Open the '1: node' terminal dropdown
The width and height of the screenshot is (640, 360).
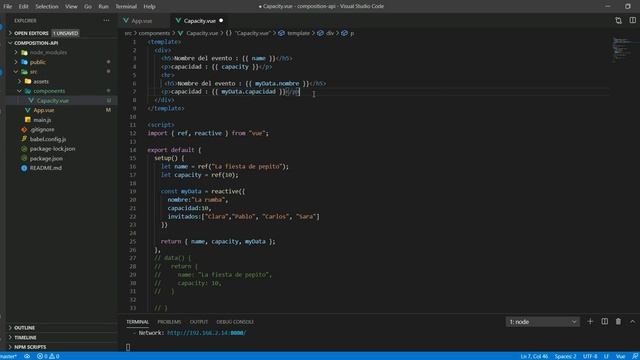(542, 322)
